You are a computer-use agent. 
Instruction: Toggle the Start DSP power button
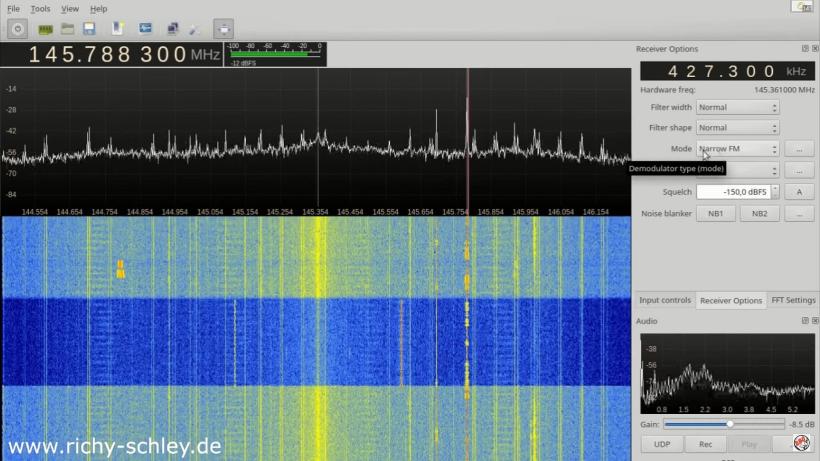[17, 29]
